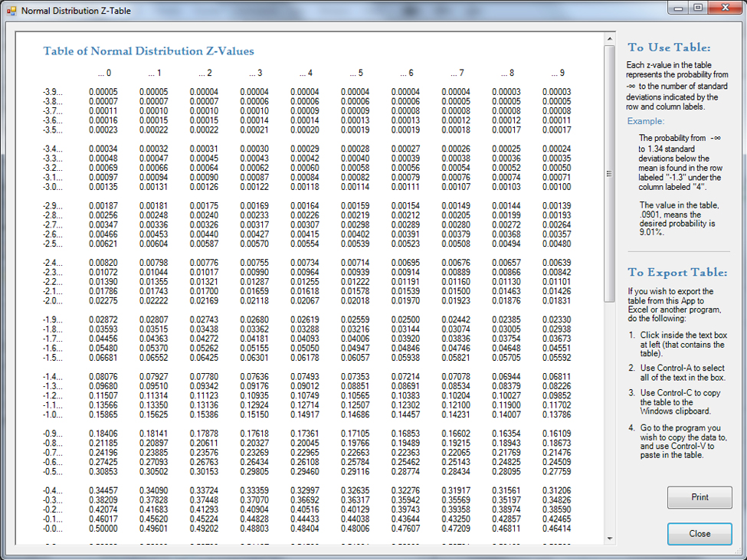
Task: Click the 'To Export Table:' heading
Action: [x=677, y=273]
